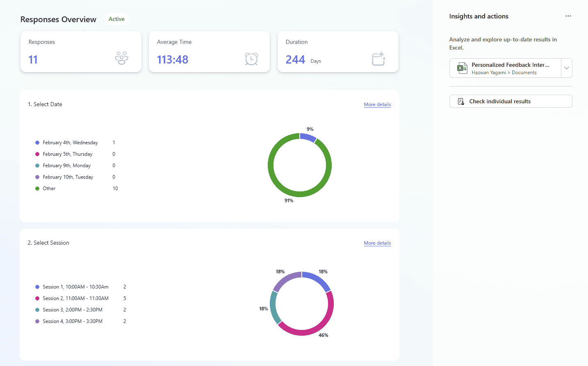Click the teal dot for Session 3
Screen dimensions: 588x366
tap(37, 310)
